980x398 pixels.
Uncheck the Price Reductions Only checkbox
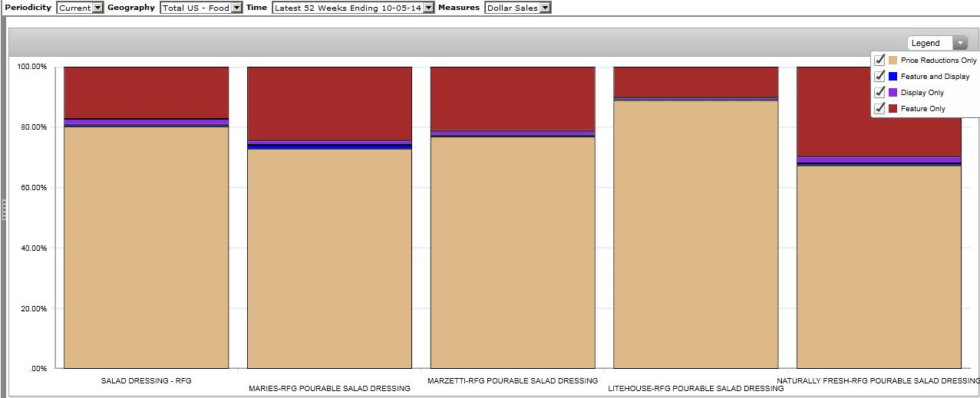click(880, 60)
